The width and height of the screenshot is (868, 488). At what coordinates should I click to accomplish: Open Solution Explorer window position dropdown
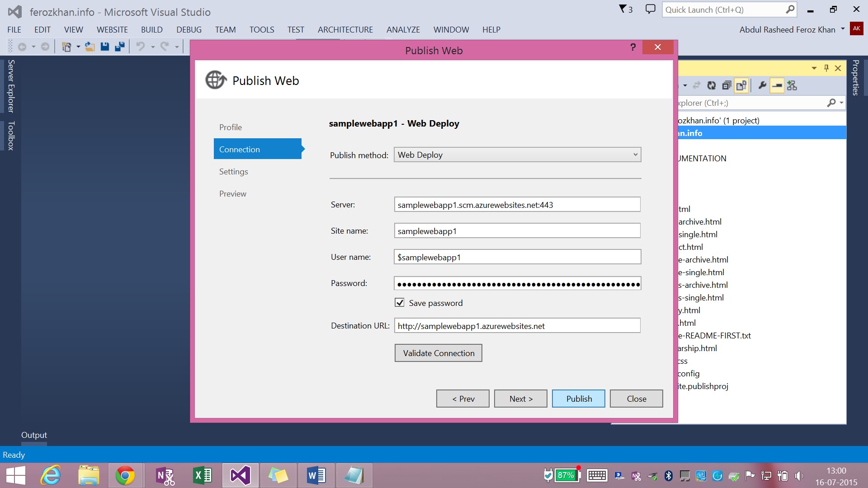click(x=814, y=68)
